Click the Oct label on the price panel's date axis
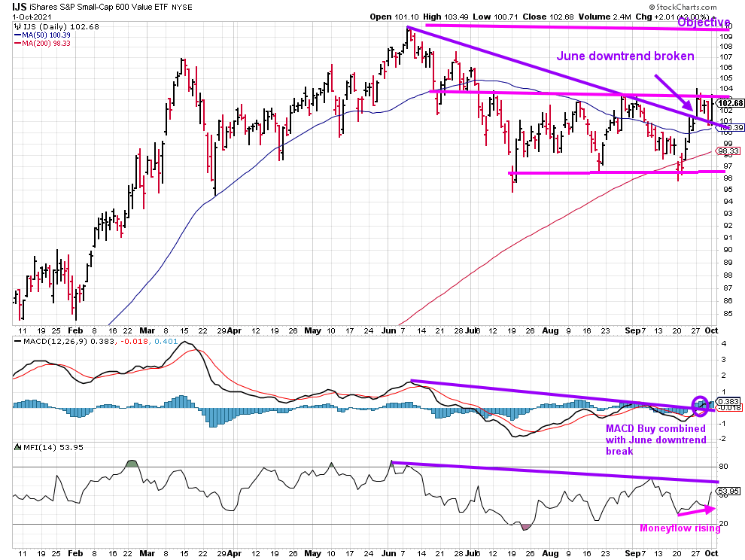 (711, 330)
